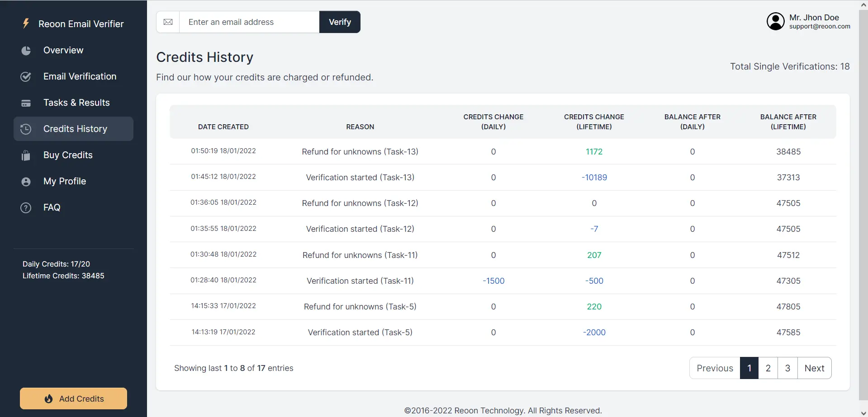Open My Profile from sidebar
Viewport: 868px width, 417px height.
73,181
